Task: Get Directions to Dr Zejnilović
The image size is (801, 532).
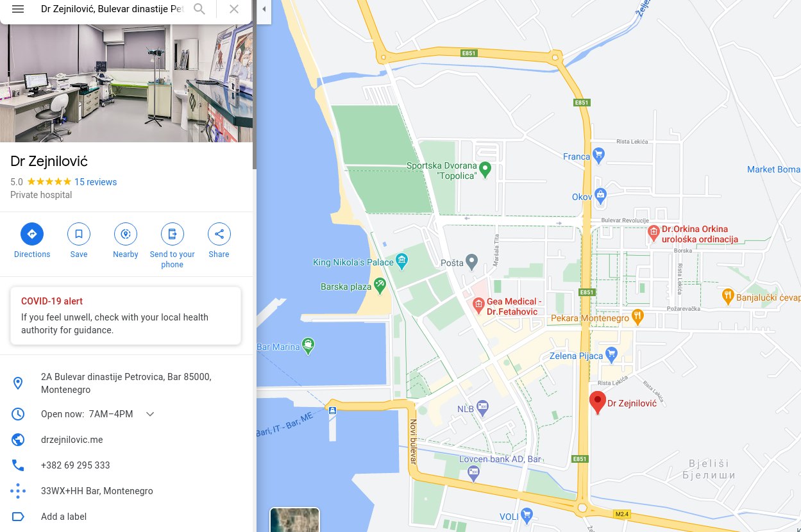Action: [32, 234]
